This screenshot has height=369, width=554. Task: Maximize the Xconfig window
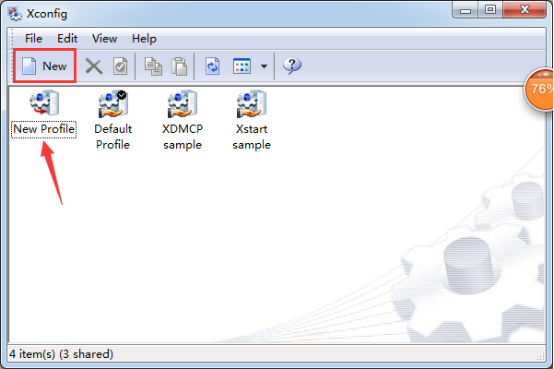(x=490, y=11)
